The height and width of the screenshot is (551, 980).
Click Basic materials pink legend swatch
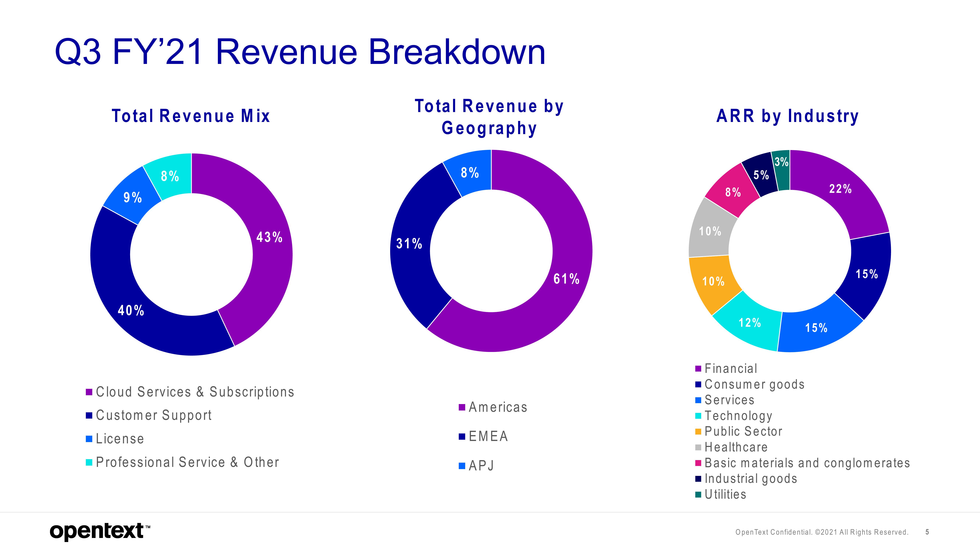tap(698, 463)
